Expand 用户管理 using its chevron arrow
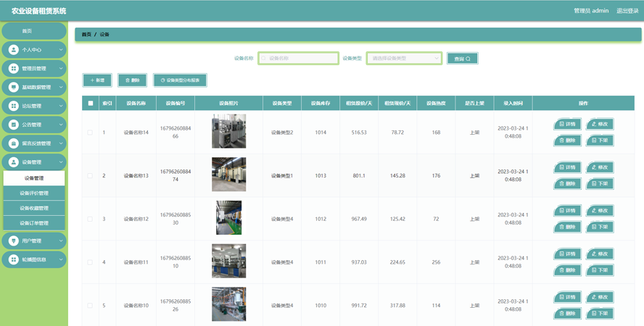Screen dimensions: 644x326 click(x=61, y=241)
